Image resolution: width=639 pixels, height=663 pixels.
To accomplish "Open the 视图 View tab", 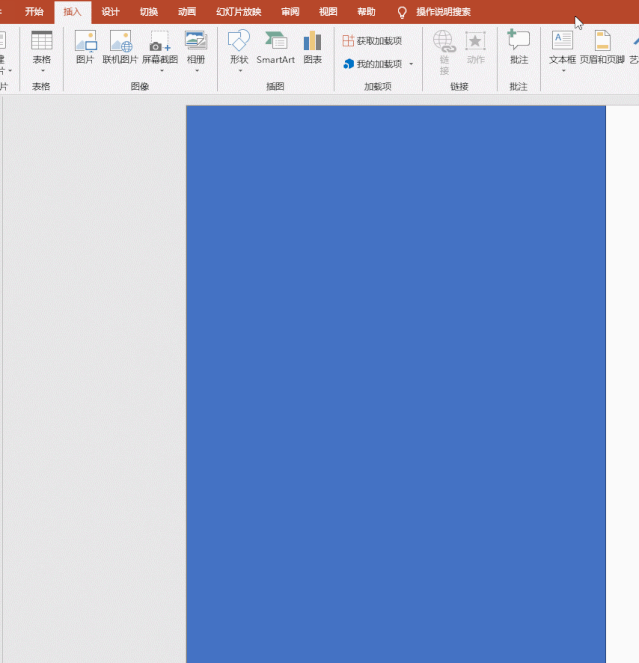I will click(x=328, y=12).
